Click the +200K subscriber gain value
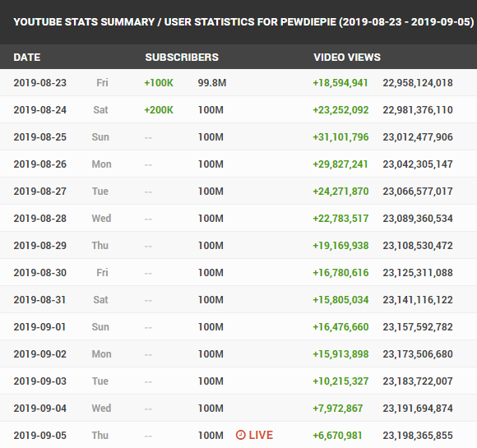 tap(159, 110)
